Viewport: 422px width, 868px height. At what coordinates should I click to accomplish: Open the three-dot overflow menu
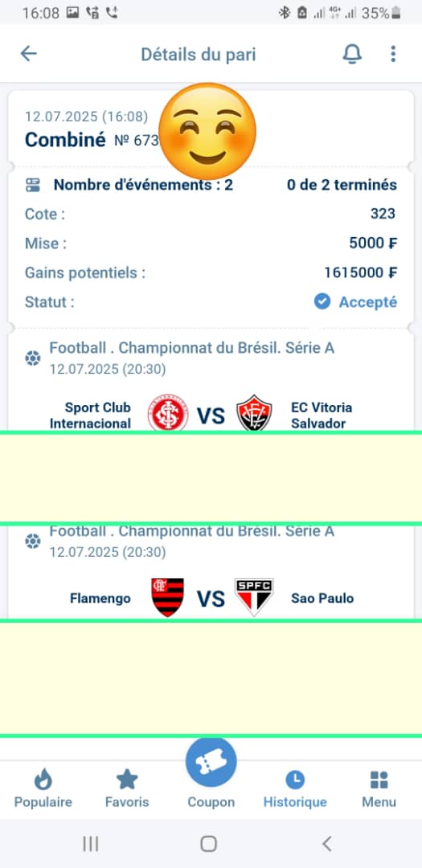point(392,54)
